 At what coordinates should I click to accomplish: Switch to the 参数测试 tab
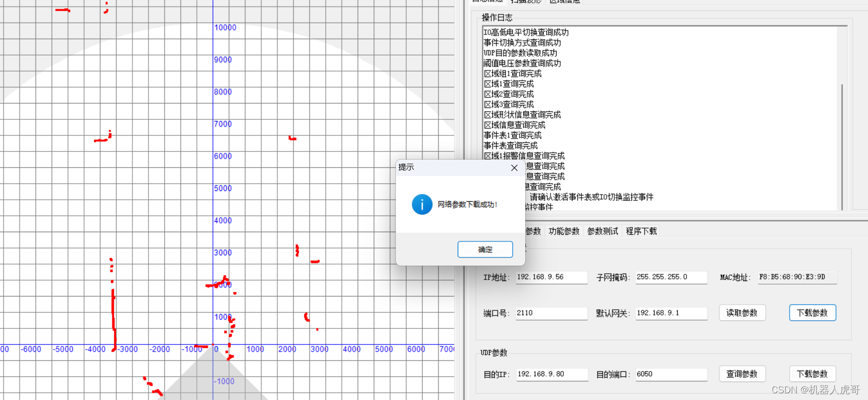603,231
